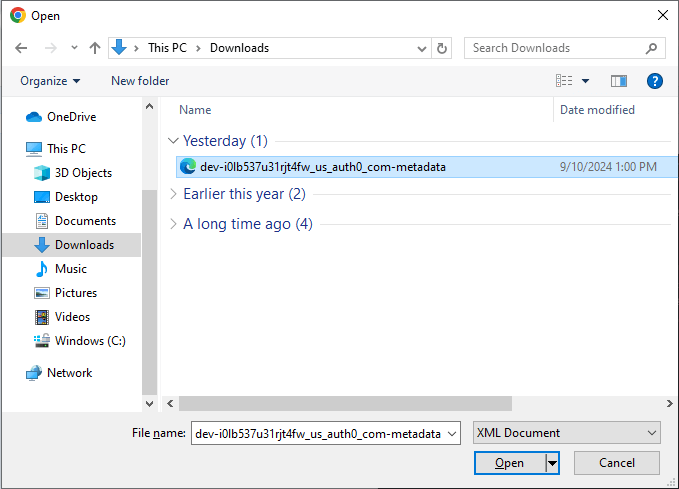This screenshot has height=489, width=679.
Task: Select the Music folder in sidebar
Action: click(x=70, y=269)
